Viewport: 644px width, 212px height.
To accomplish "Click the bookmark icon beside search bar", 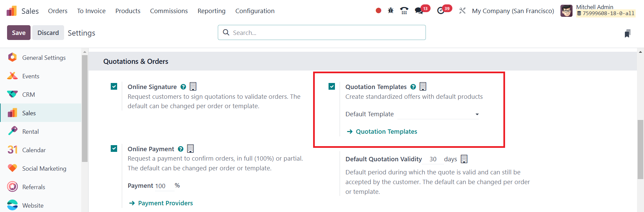I will coord(627,33).
